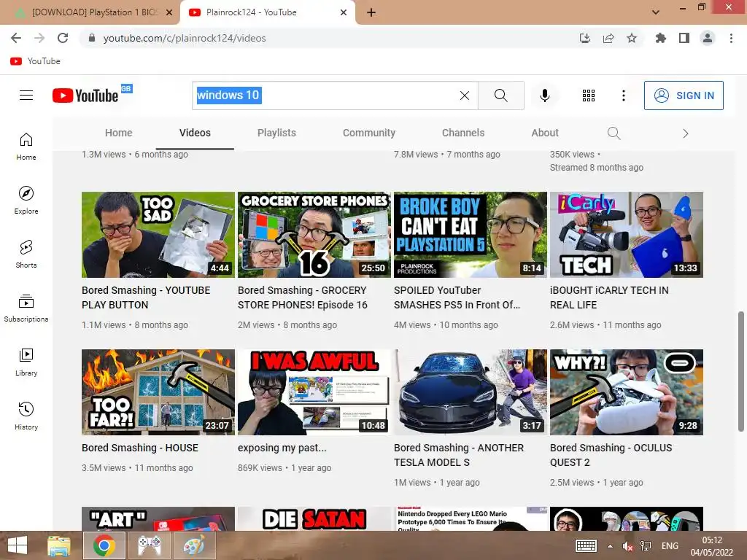
Task: Click the YouTube logo
Action: 86,96
